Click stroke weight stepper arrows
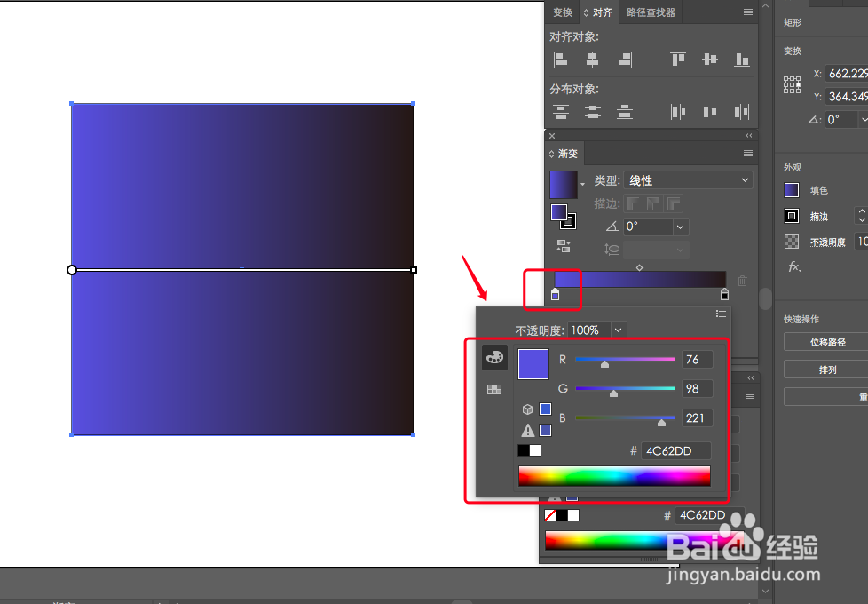 (862, 216)
